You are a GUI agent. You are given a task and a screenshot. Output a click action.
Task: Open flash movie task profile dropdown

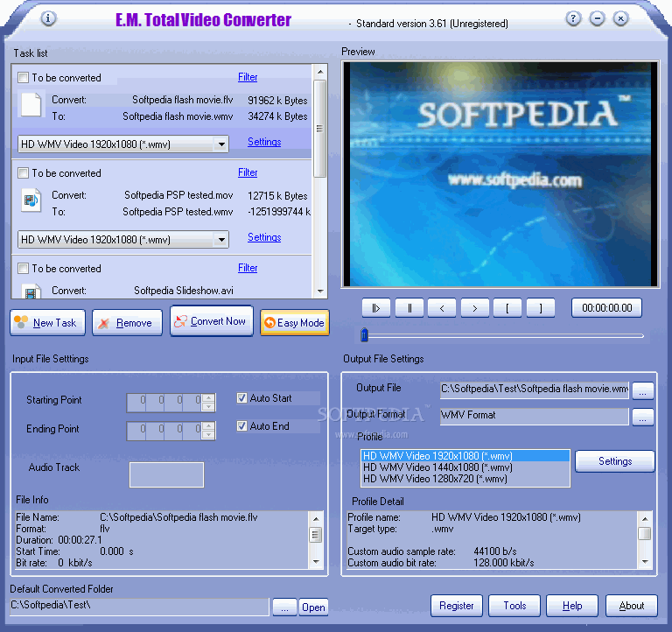(x=221, y=144)
